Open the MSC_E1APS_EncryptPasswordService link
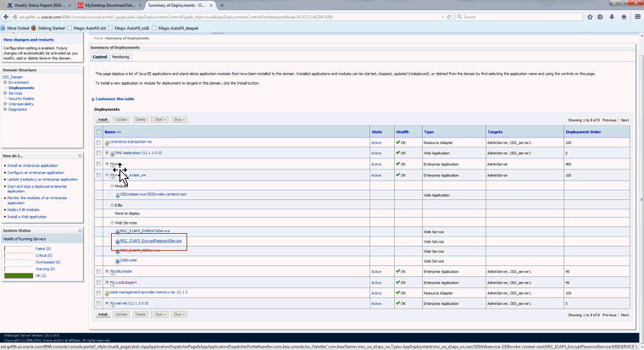644x350 pixels. pos(151,242)
